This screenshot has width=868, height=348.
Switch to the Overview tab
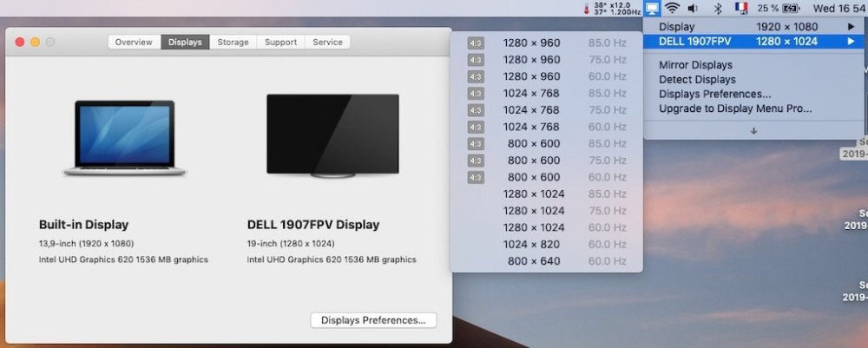click(134, 42)
